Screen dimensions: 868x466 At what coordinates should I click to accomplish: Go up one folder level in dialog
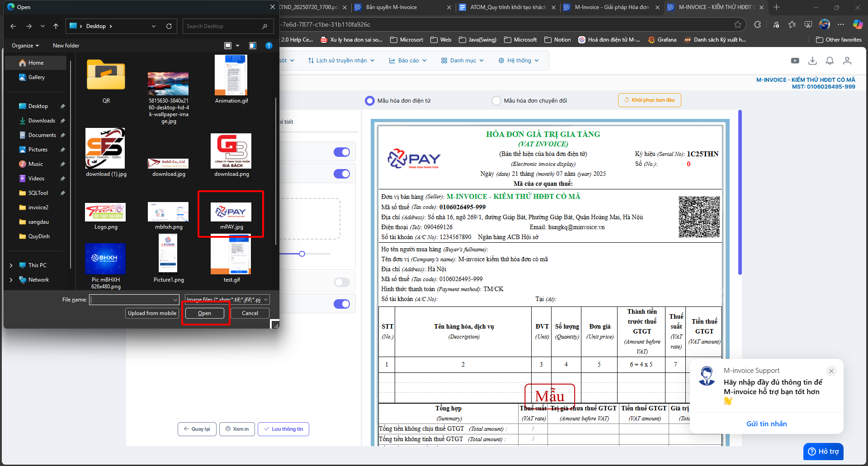click(x=56, y=26)
